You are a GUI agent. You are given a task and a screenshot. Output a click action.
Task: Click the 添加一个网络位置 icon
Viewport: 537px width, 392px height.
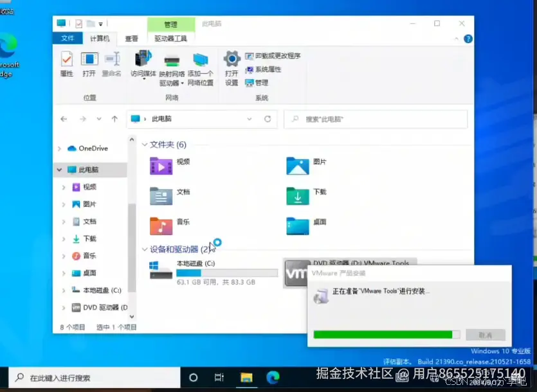(x=201, y=67)
